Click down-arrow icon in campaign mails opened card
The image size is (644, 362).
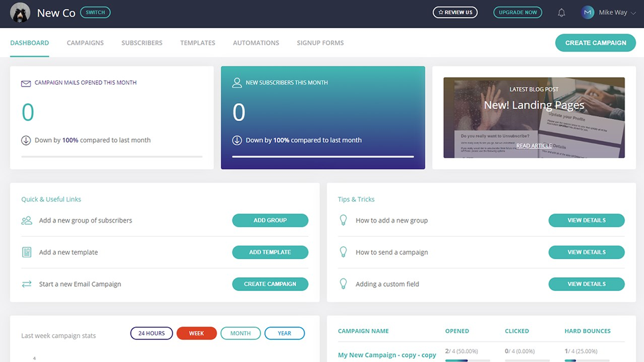[26, 140]
